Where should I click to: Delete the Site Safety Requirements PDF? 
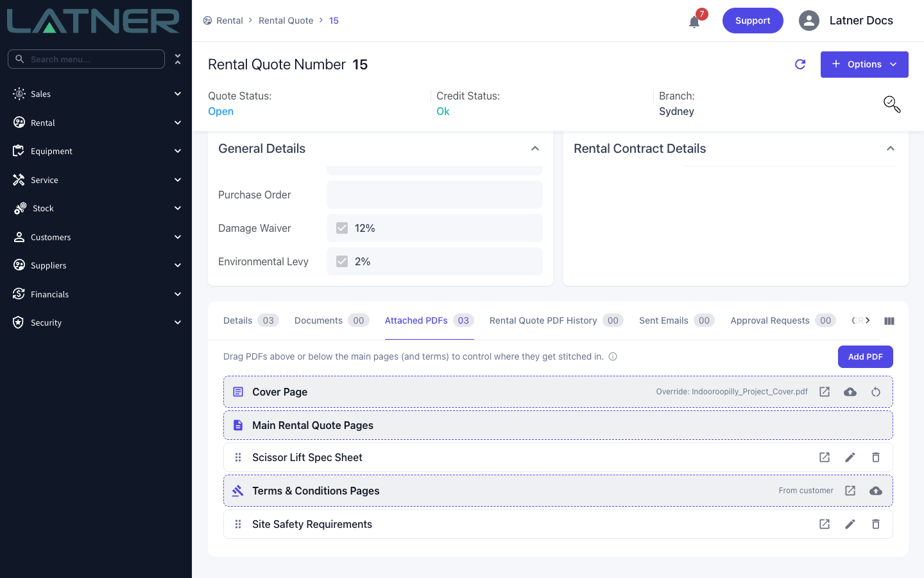tap(876, 524)
